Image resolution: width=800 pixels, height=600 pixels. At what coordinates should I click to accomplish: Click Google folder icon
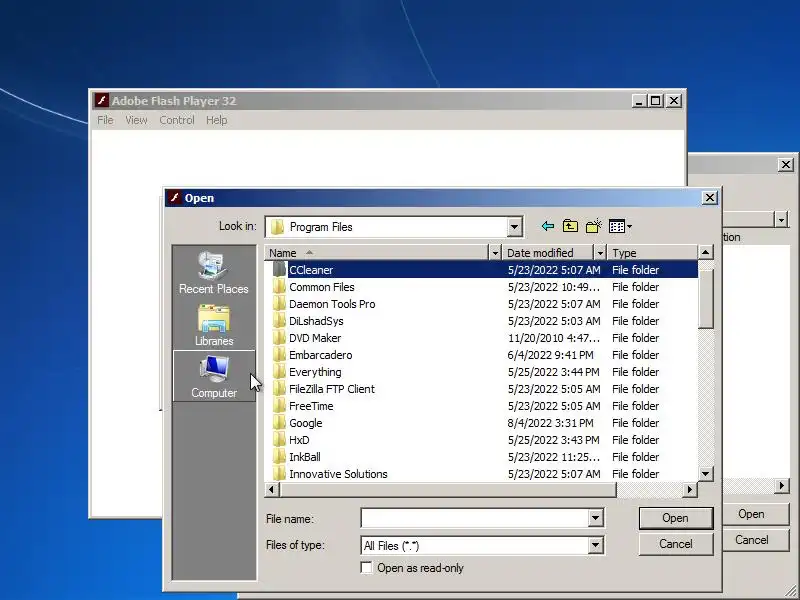click(279, 422)
